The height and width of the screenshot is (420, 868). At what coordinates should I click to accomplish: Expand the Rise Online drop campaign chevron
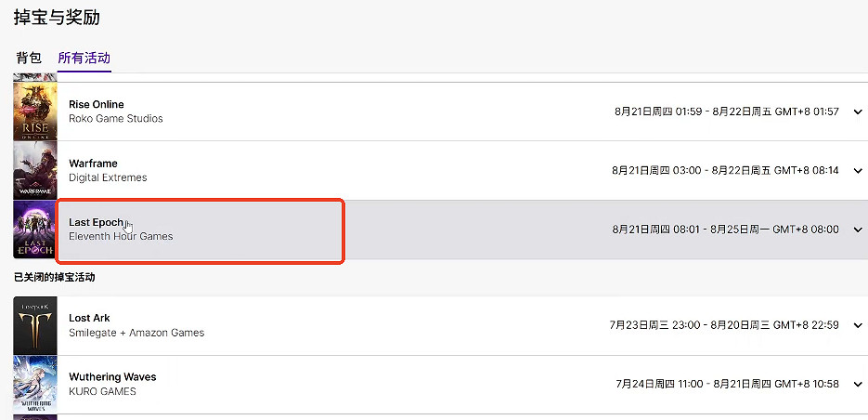coord(857,112)
